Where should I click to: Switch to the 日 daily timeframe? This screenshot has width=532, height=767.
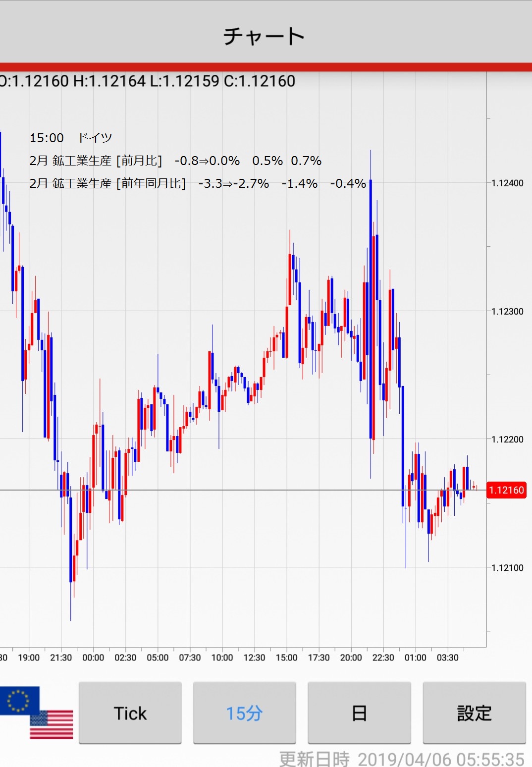click(359, 713)
